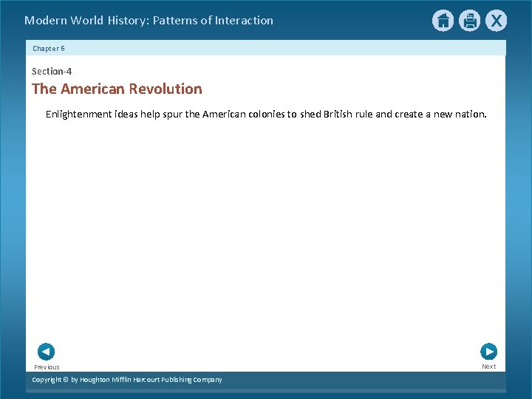Click The American Revolution heading
This screenshot has height=399, width=532.
[117, 89]
